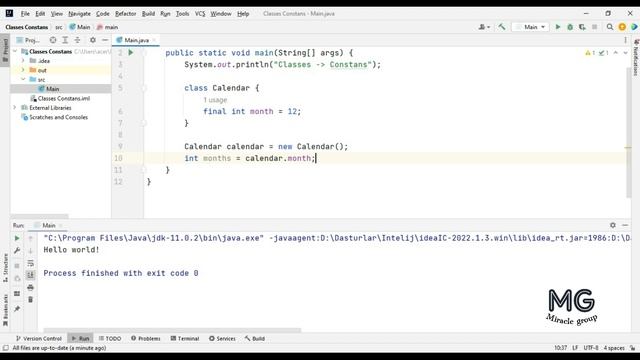Toggle Scroll to End in Run console
The height and width of the screenshot is (360, 640).
point(31,275)
